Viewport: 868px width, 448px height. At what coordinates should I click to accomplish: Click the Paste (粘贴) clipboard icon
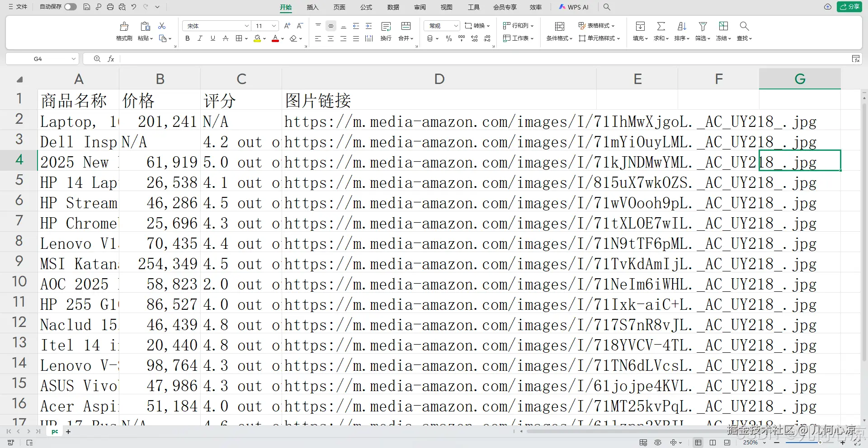click(145, 26)
